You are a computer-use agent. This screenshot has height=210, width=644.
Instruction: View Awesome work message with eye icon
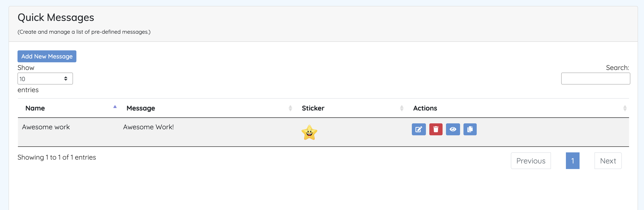[453, 129]
